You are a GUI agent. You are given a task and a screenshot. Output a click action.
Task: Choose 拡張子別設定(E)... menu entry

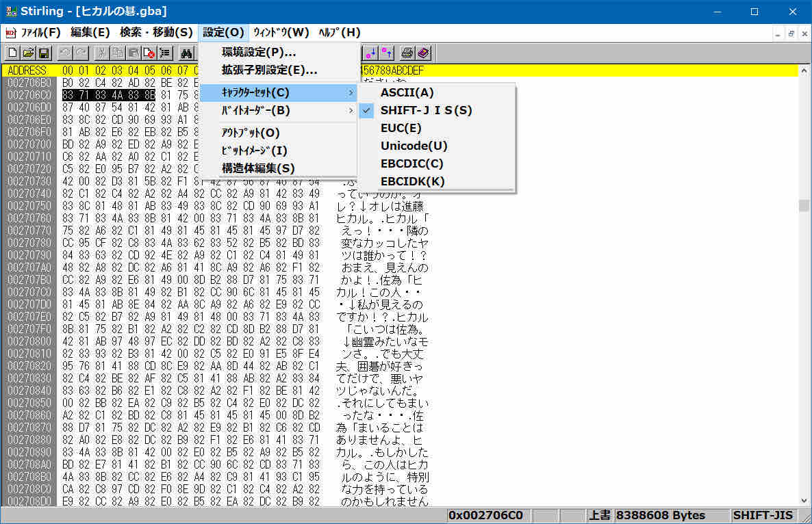[279, 70]
